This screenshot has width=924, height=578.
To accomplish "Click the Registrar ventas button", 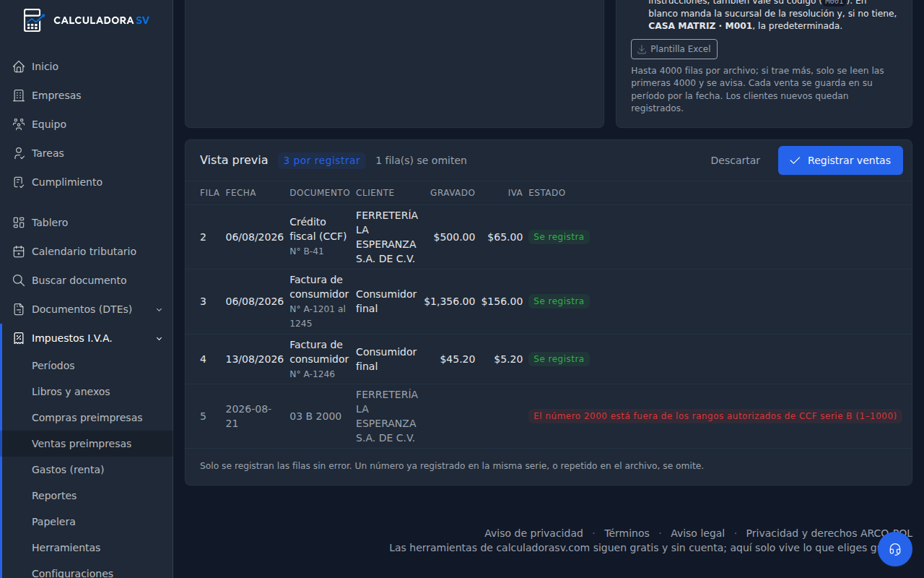I will pos(840,160).
